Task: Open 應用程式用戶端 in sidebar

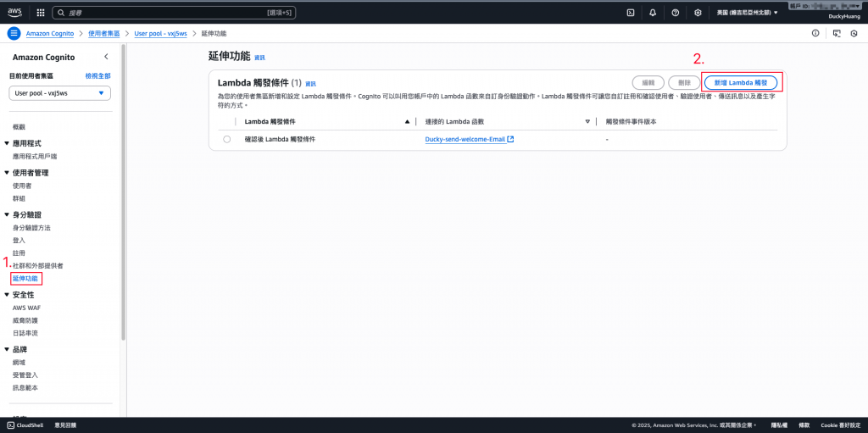Action: (35, 156)
